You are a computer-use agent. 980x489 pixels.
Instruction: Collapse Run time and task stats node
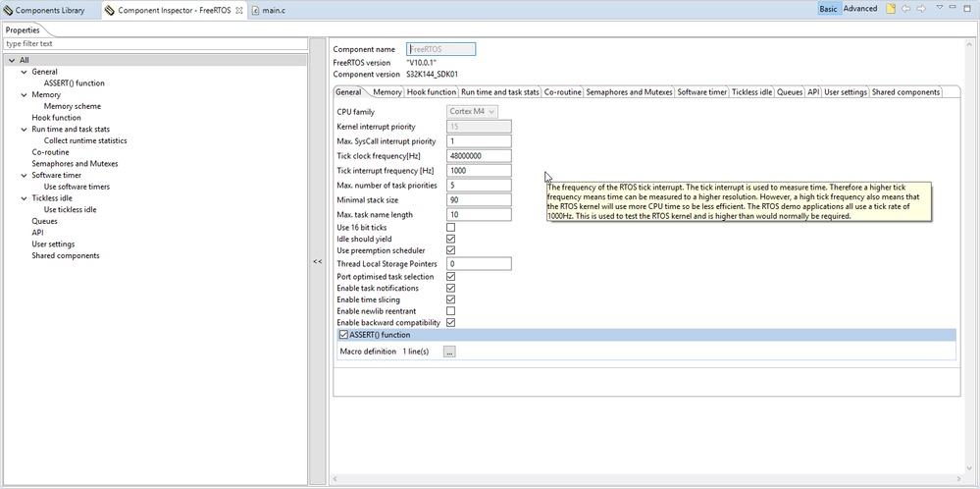(25, 130)
